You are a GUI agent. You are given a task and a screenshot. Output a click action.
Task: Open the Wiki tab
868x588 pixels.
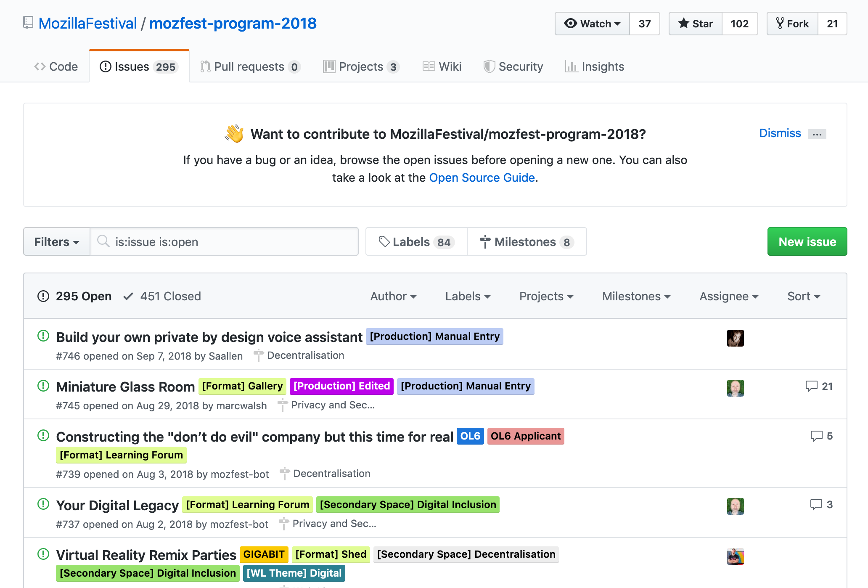point(442,66)
